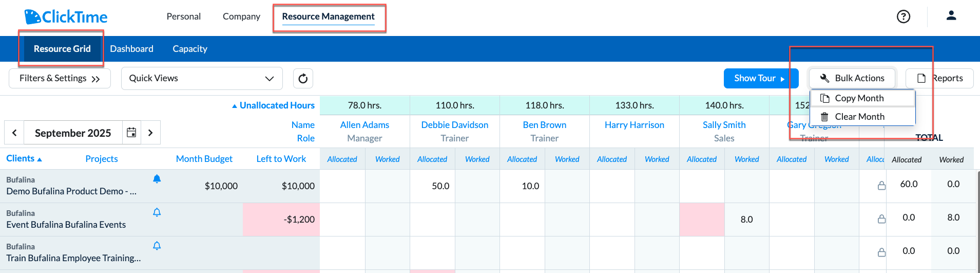Switch to the Dashboard tab
The image size is (980, 273).
pyautogui.click(x=131, y=49)
